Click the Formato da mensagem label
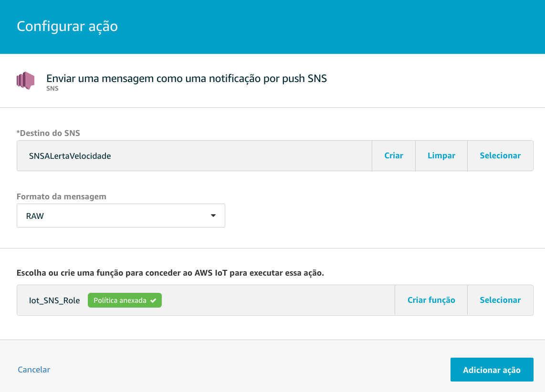 tap(62, 196)
